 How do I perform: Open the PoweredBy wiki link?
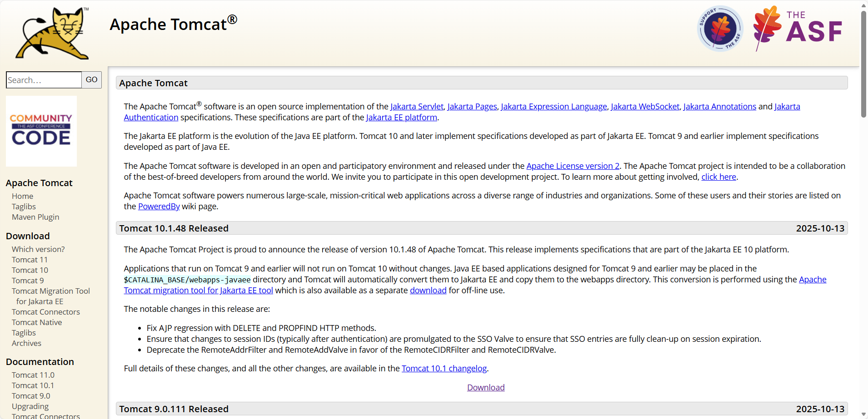point(159,207)
